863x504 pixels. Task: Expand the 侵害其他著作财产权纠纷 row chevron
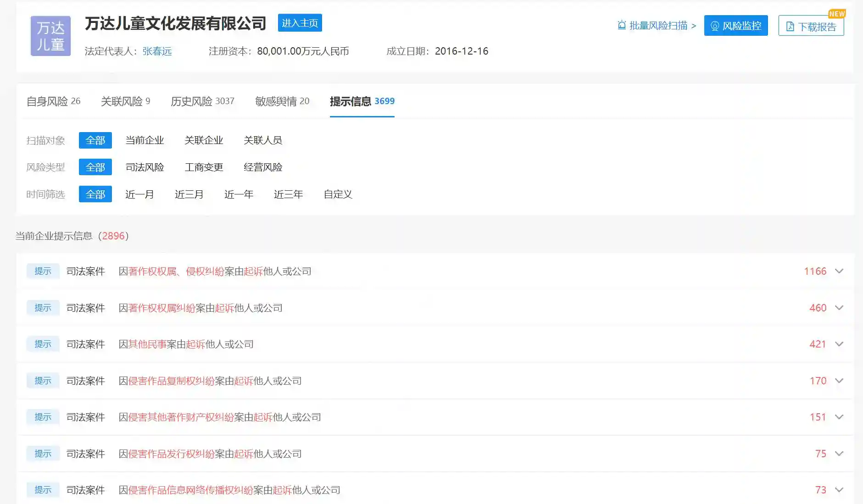pyautogui.click(x=839, y=417)
